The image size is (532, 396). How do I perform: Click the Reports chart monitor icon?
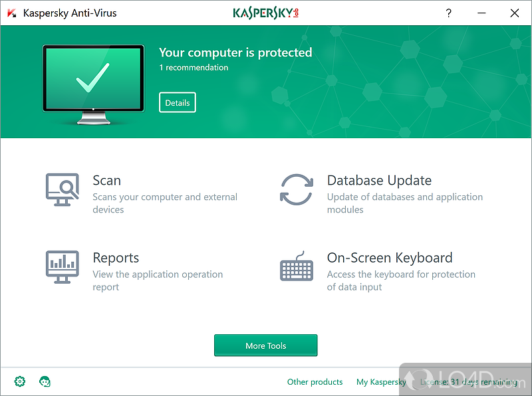(x=63, y=267)
